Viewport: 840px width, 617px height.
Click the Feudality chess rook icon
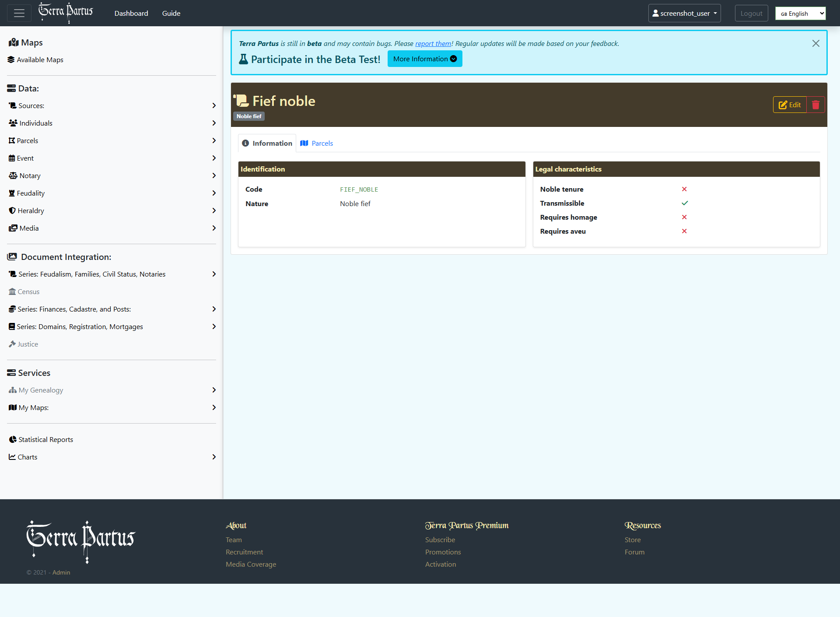pyautogui.click(x=12, y=193)
